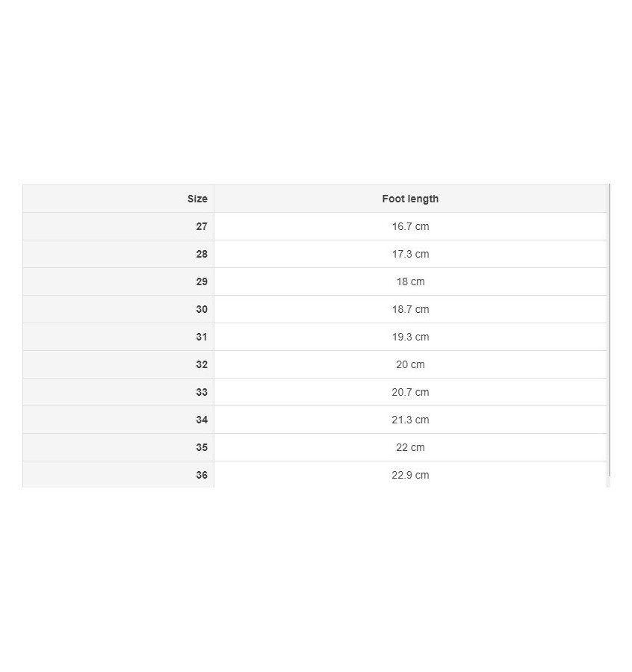Click the 22 cm foot length cell
The height and width of the screenshot is (672, 632).
tap(410, 447)
